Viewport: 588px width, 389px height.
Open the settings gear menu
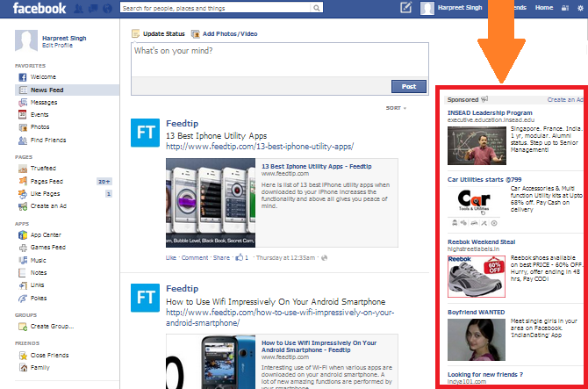[580, 8]
